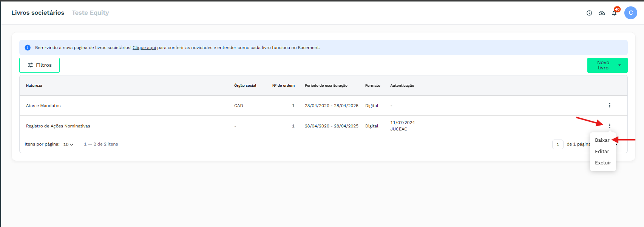Click the Teste Equity header label

click(x=90, y=13)
